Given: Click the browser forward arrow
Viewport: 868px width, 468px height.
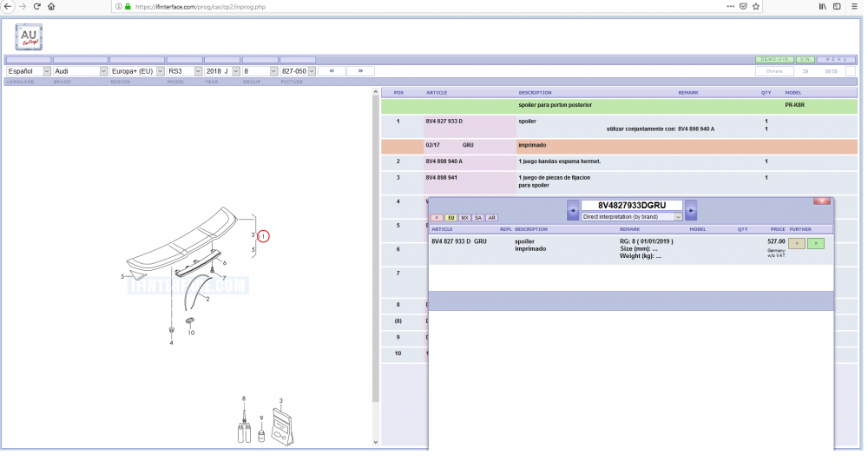Looking at the screenshot, I should pyautogui.click(x=23, y=7).
